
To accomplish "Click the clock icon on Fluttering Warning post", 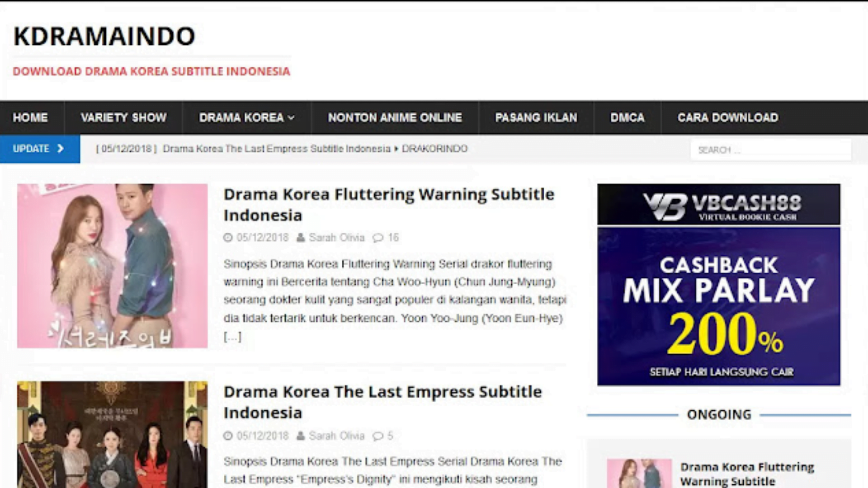I will tap(228, 238).
